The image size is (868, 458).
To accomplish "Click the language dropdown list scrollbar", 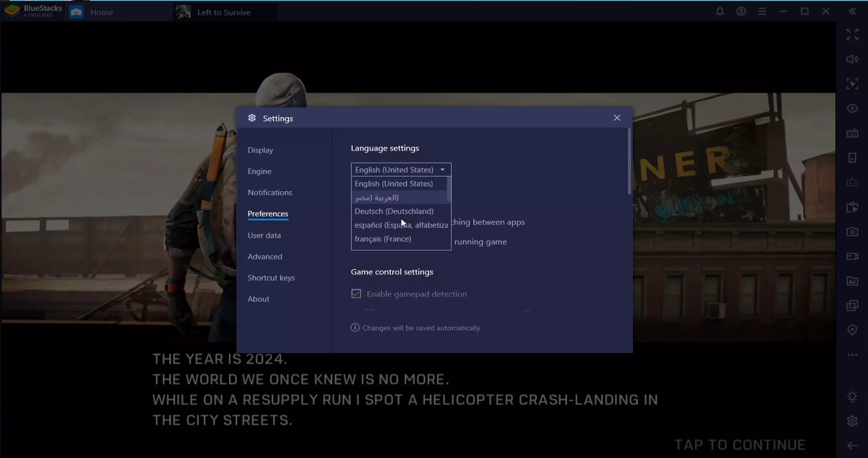I will tap(449, 189).
